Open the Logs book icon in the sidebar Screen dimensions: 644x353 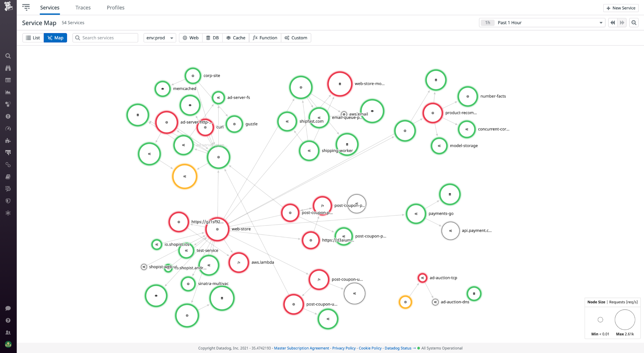[8, 176]
